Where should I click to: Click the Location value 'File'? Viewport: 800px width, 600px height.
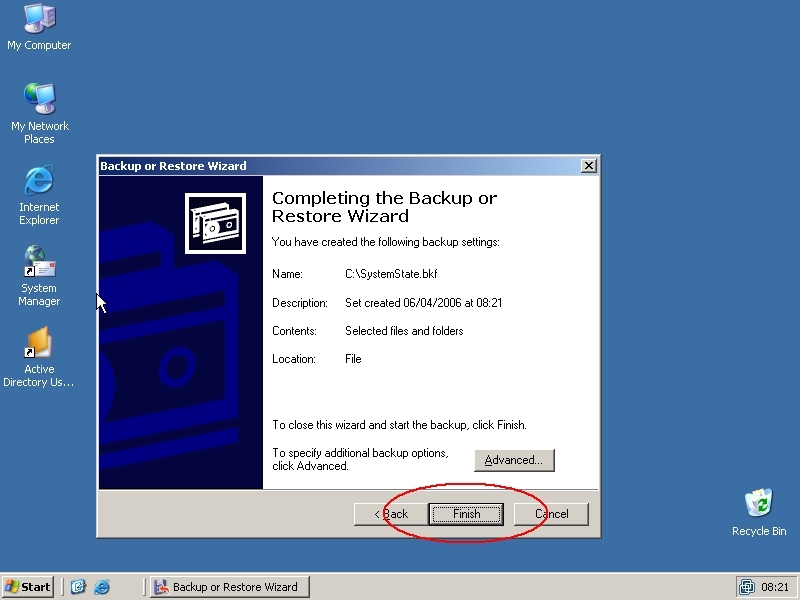[x=353, y=359]
